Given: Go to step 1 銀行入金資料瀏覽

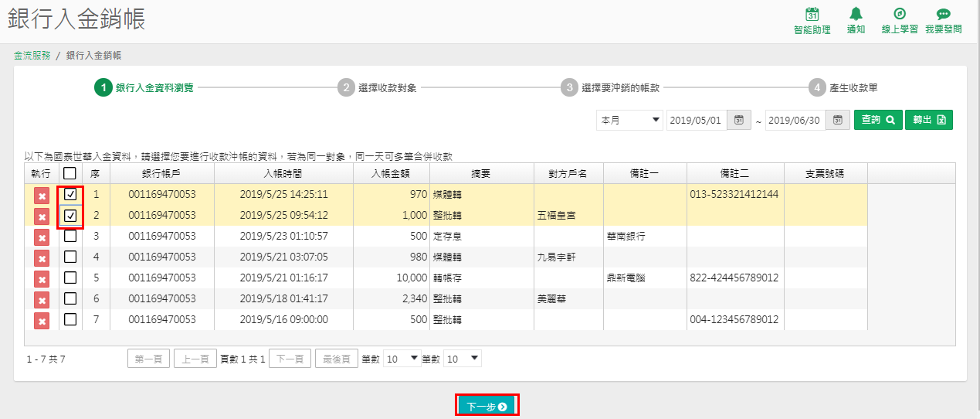Looking at the screenshot, I should click(x=144, y=87).
